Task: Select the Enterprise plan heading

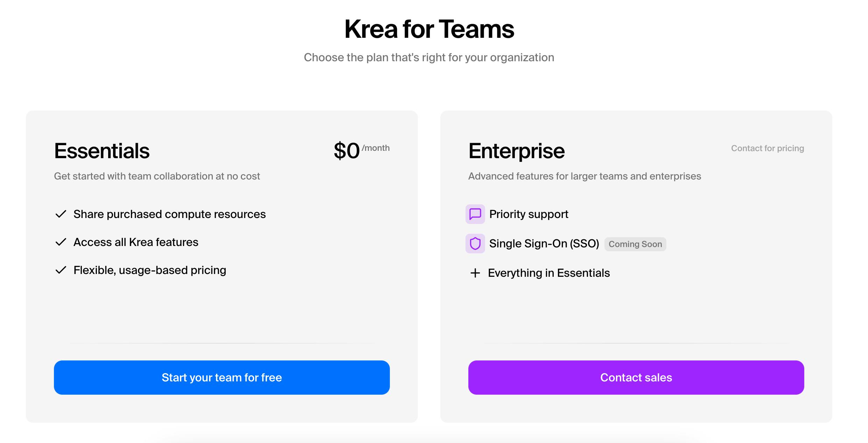Action: [x=516, y=151]
